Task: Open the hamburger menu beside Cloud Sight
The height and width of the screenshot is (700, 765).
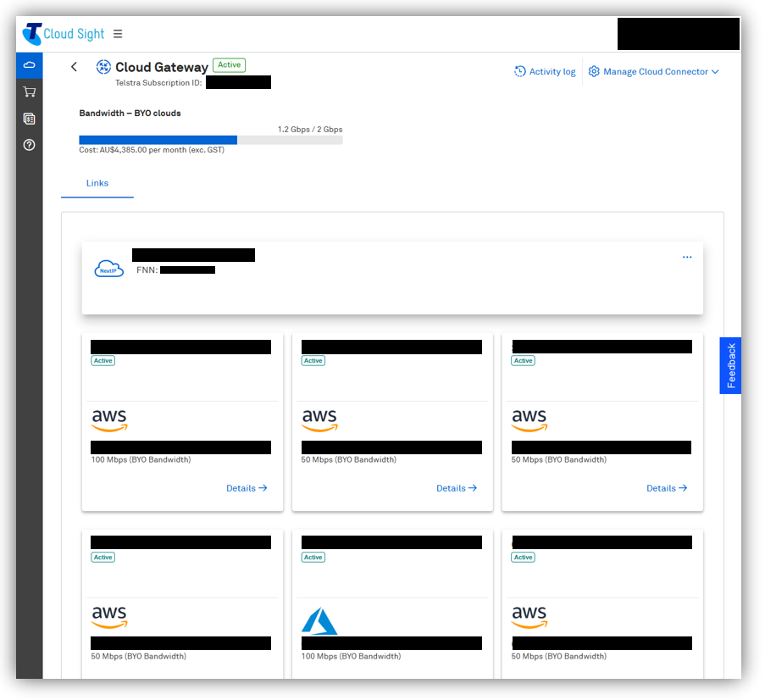Action: tap(118, 35)
